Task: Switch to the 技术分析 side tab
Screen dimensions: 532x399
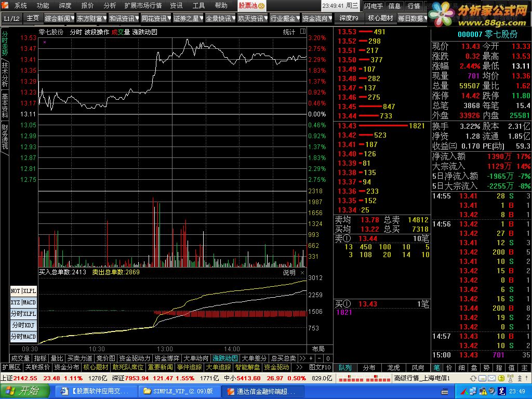Action: (x=5, y=74)
